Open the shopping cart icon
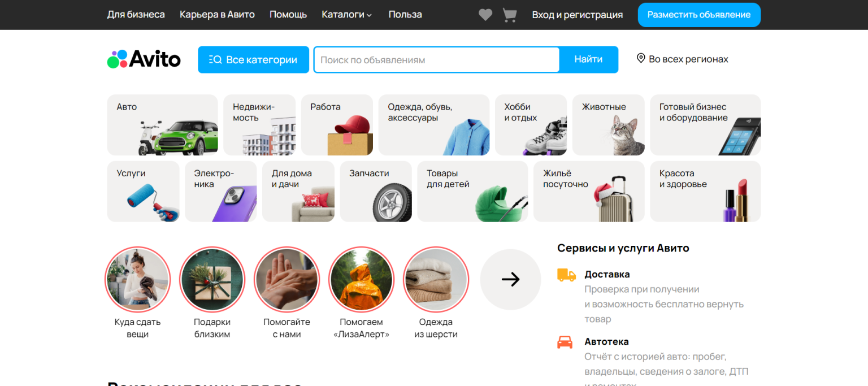This screenshot has width=868, height=386. point(510,15)
